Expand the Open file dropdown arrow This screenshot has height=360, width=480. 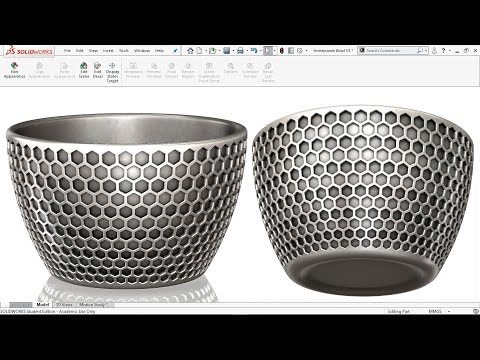(219, 51)
